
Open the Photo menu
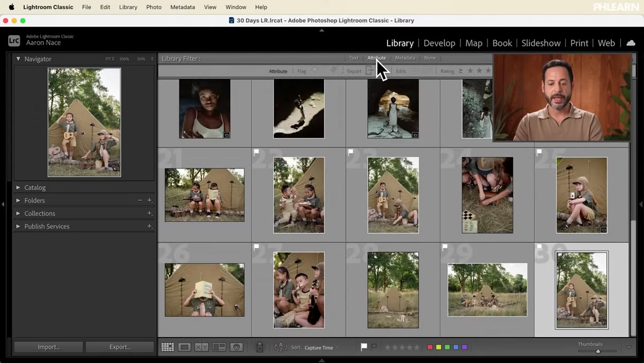pos(153,7)
